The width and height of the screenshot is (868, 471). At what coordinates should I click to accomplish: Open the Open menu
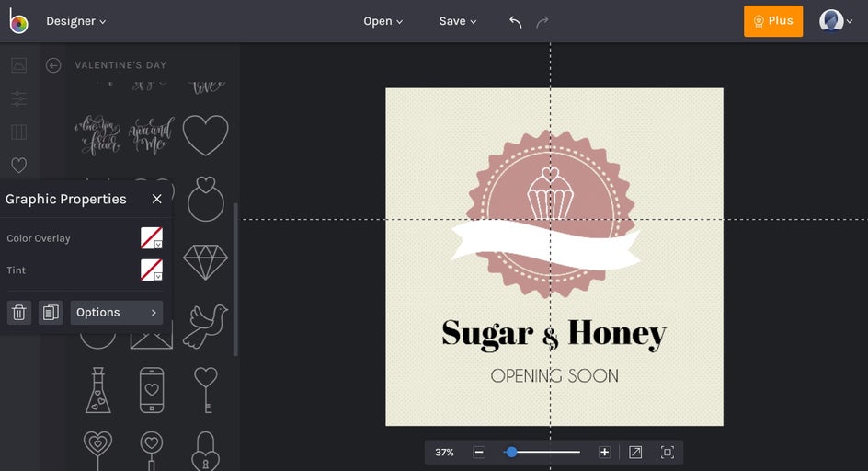point(383,21)
